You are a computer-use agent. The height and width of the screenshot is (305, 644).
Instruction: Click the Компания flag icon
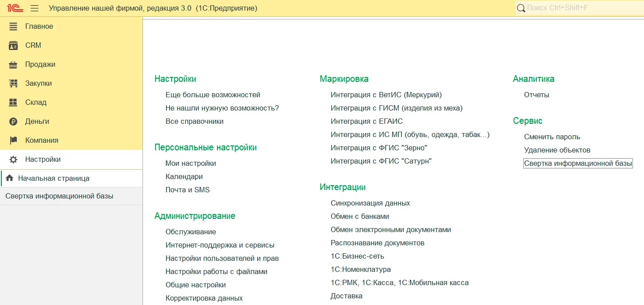coord(13,141)
